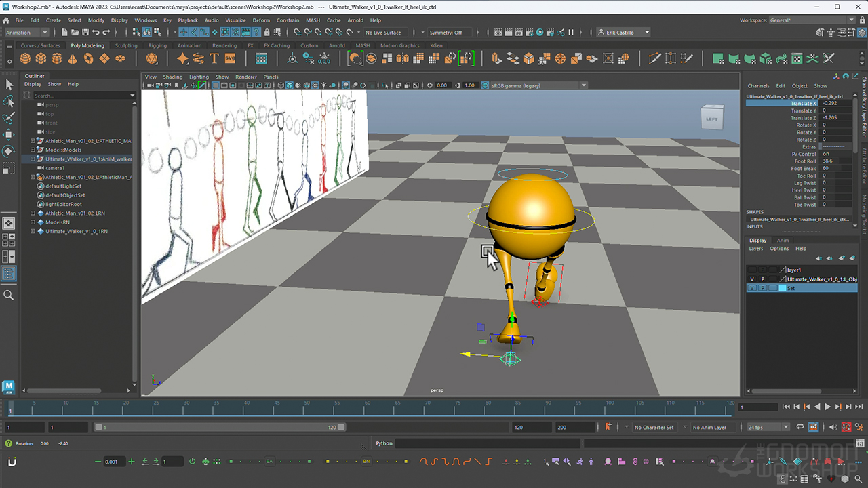Activate the Select tool arrow icon

point(9,85)
